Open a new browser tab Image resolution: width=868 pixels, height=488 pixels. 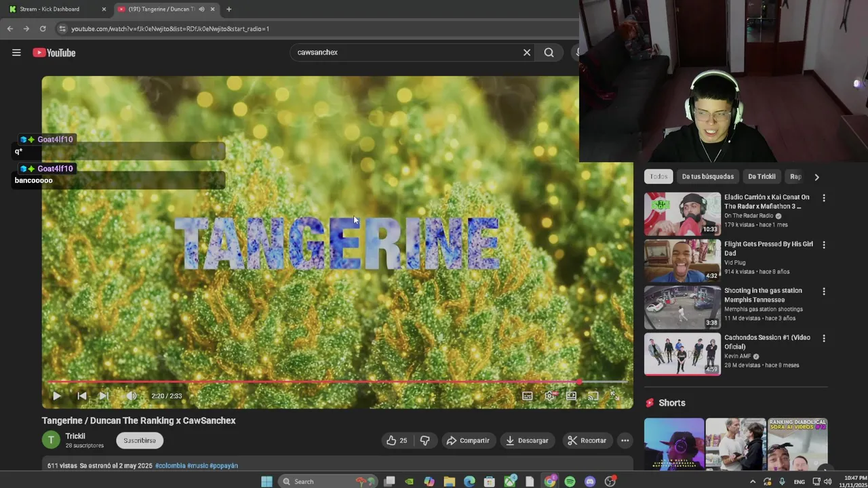[x=229, y=9]
